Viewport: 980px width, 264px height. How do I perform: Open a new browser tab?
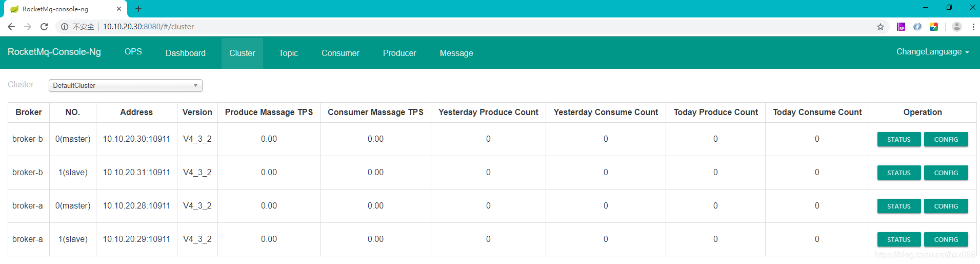(x=138, y=9)
